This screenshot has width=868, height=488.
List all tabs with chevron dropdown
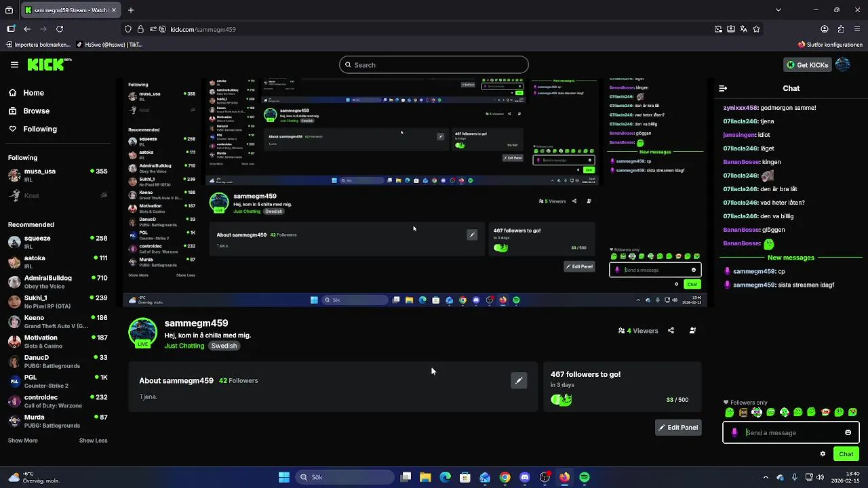coord(778,10)
